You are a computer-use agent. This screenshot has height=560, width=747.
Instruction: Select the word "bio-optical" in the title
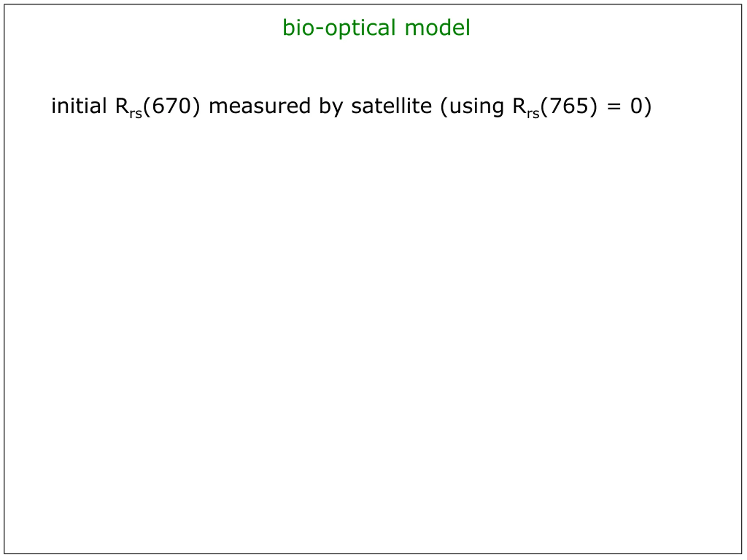(x=339, y=28)
